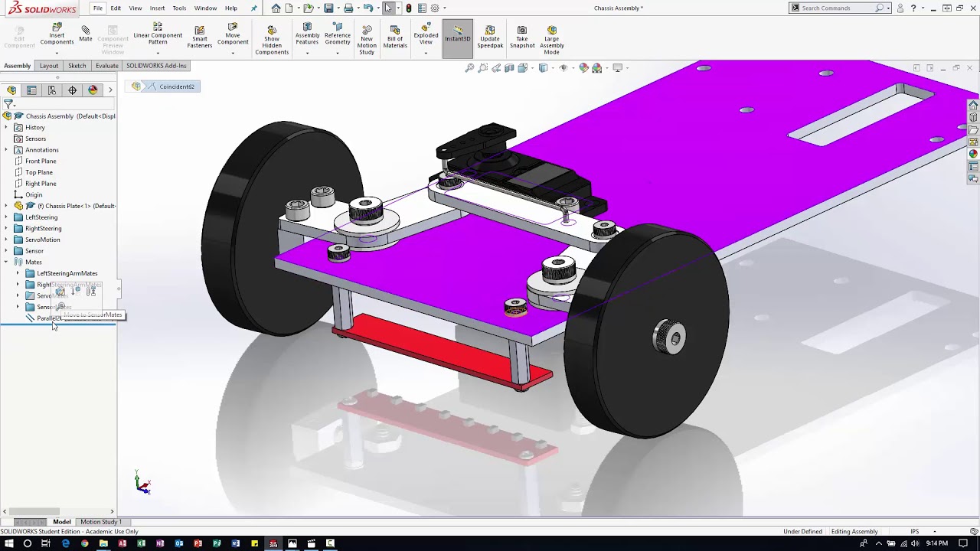Open the PropertyManager tab
The width and height of the screenshot is (980, 551).
[x=31, y=90]
